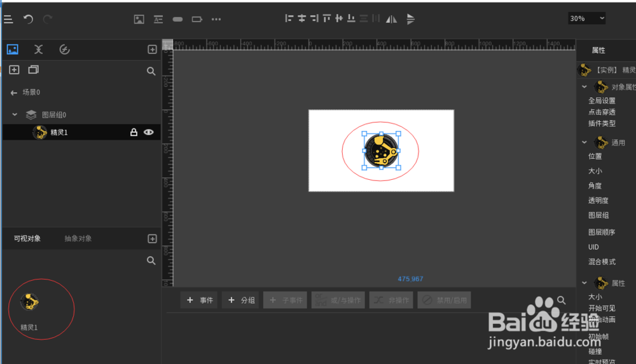Distribute objects vertically

click(x=364, y=18)
